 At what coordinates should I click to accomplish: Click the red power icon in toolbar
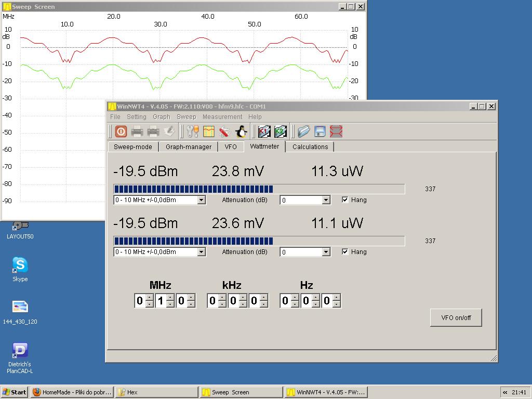tap(121, 131)
